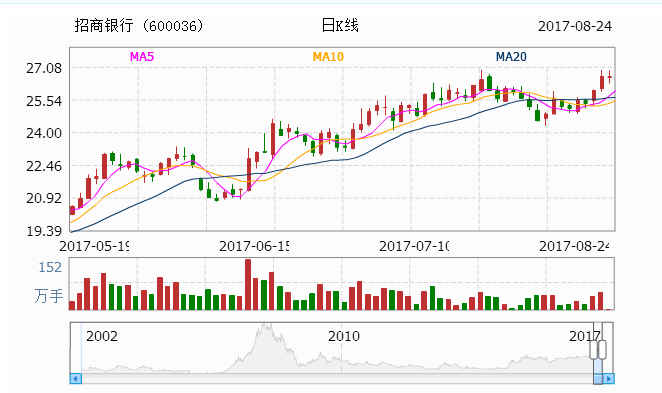Grab the left range handle on timeline
This screenshot has width=662, height=393.
point(594,350)
